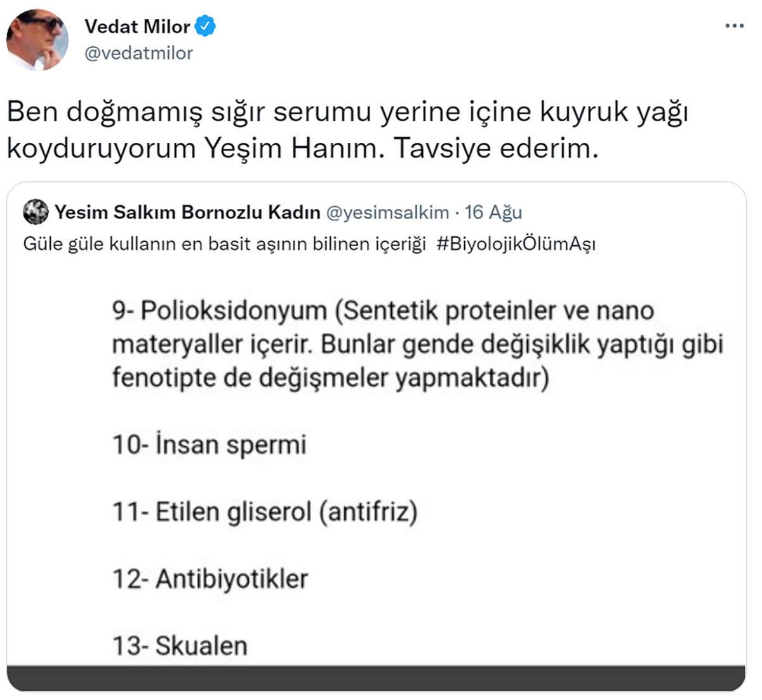
Task: Open quoted tweet via 16 Ağu timestamp
Action: (x=494, y=213)
